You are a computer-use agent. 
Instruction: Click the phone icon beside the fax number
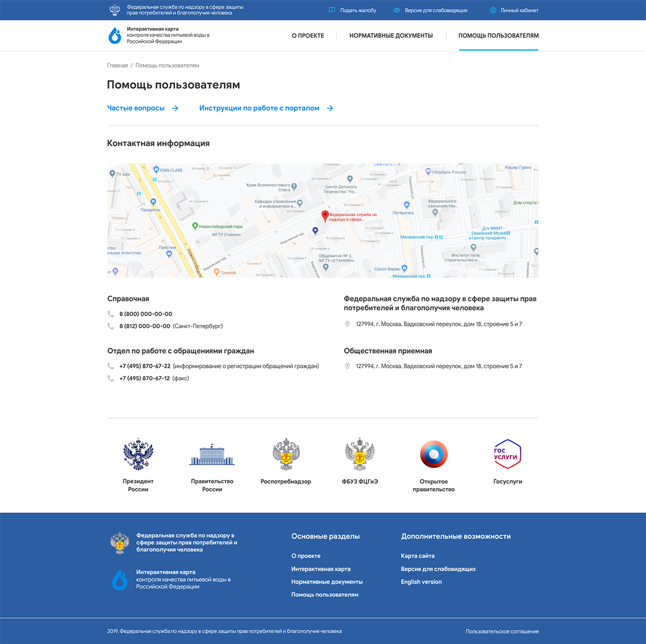coord(111,378)
